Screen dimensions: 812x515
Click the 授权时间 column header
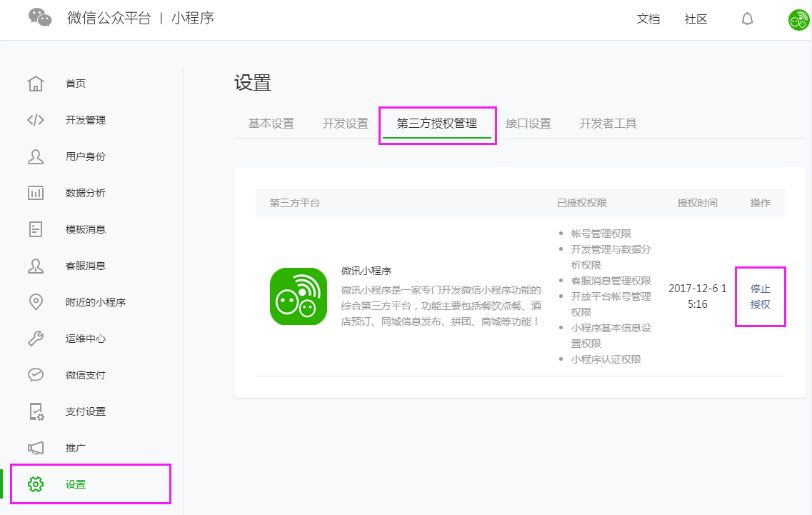pyautogui.click(x=698, y=203)
